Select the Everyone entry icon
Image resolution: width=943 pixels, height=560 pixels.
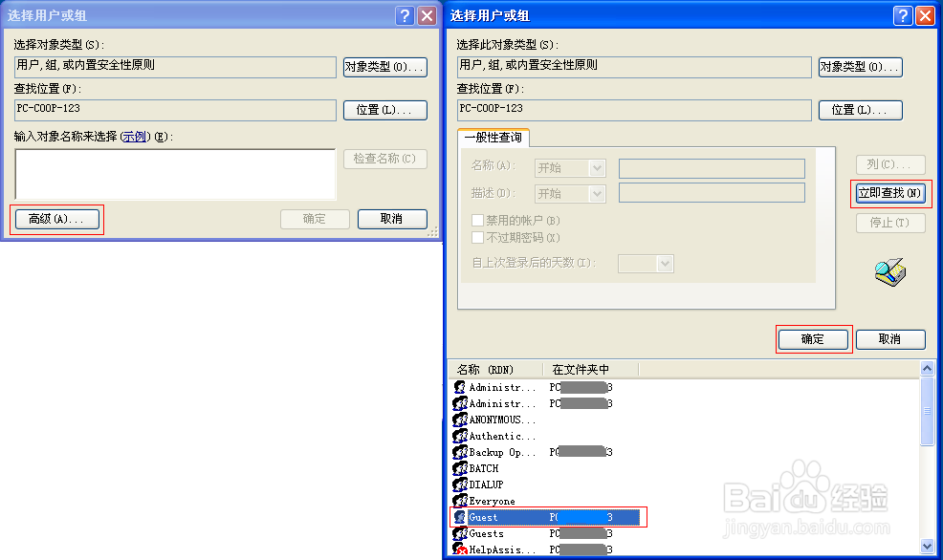pos(460,501)
